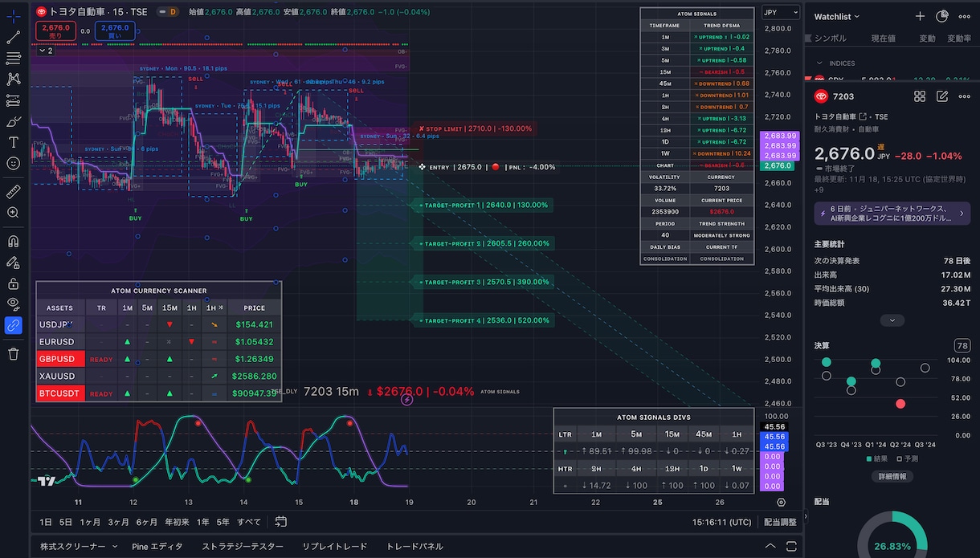Click the red sell 2,676.0 button
Viewport: 980px width, 558px height.
(x=55, y=31)
